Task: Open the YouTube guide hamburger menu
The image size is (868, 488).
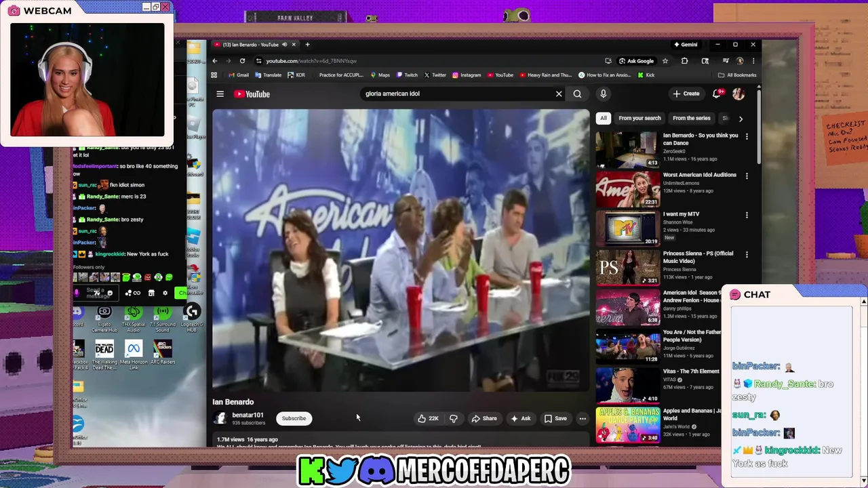Action: click(220, 94)
